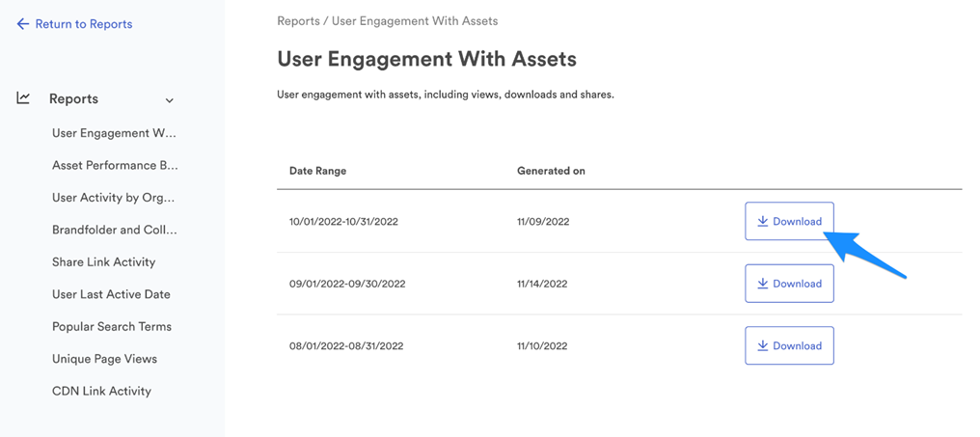This screenshot has height=437, width=980.
Task: Click download arrow icon in August row
Action: (763, 345)
